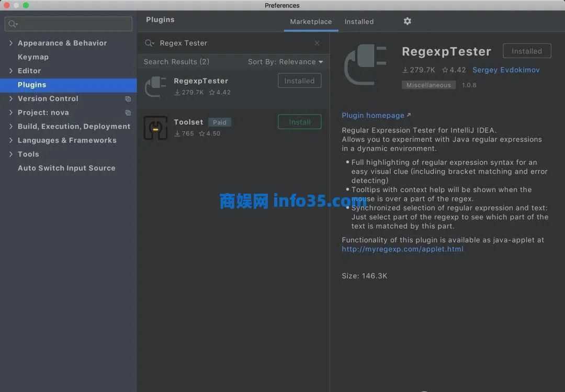Image resolution: width=565 pixels, height=392 pixels.
Task: Select Auto Switch Input Source settings
Action: point(66,168)
